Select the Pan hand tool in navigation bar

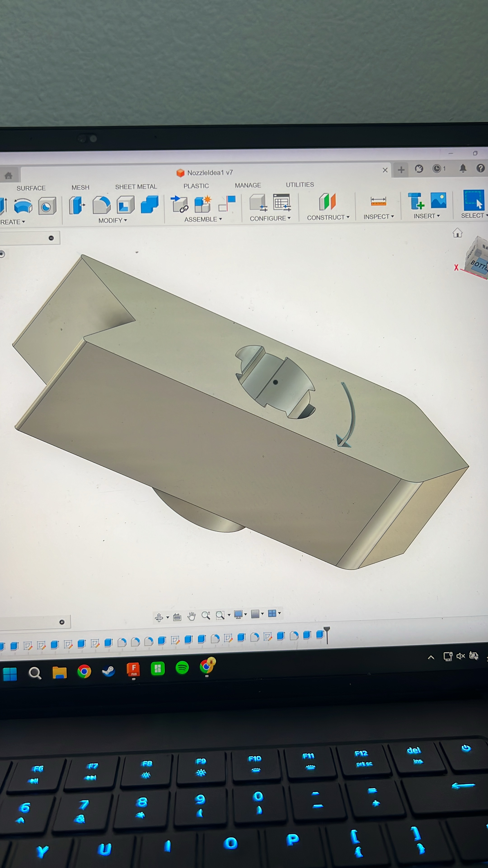pos(192,616)
